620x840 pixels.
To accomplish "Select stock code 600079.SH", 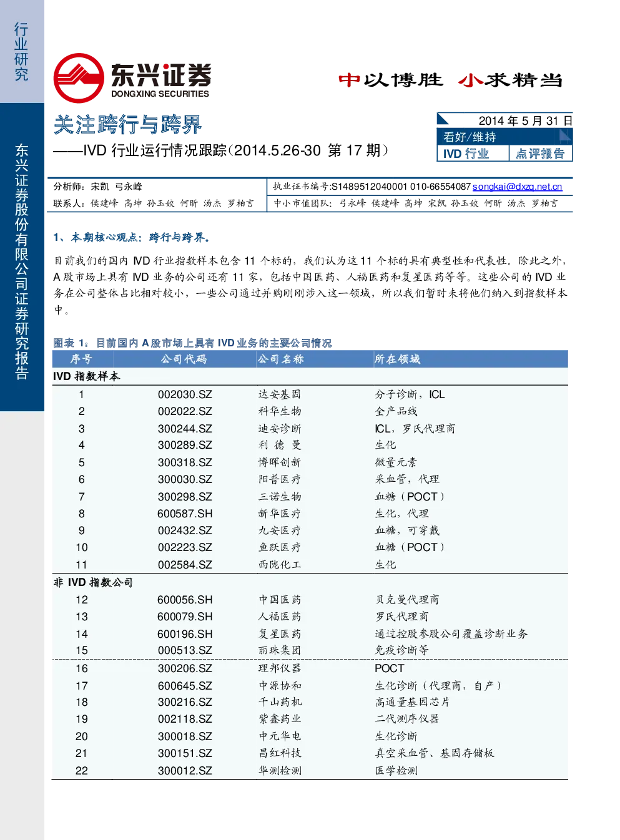I will [x=185, y=617].
